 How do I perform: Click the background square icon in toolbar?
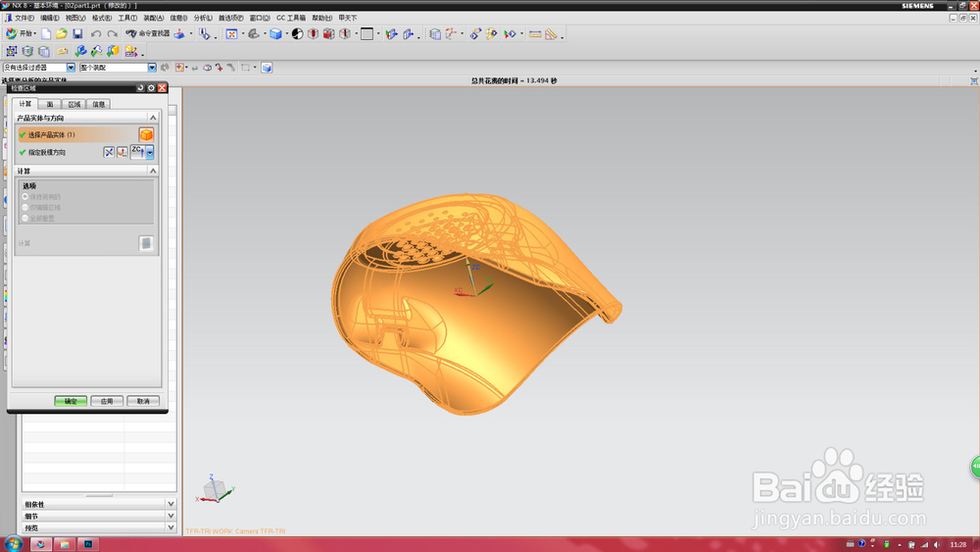point(367,33)
